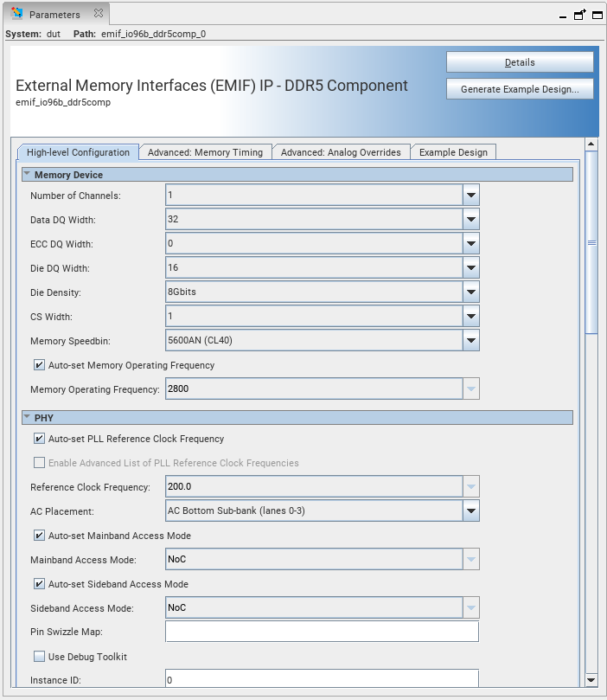Open Advanced: Analog Overrides tab
Viewport: 607px width, 700px height.
pos(341,152)
